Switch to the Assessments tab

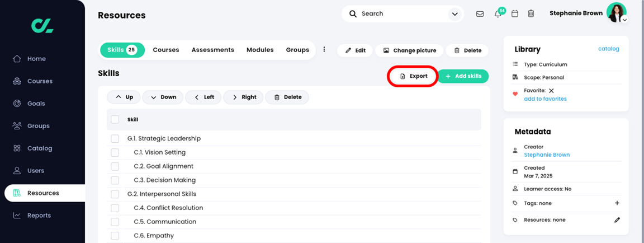[x=213, y=50]
